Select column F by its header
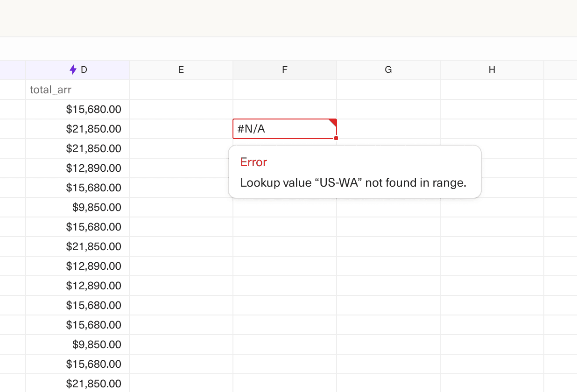This screenshot has width=577, height=392. (x=284, y=69)
